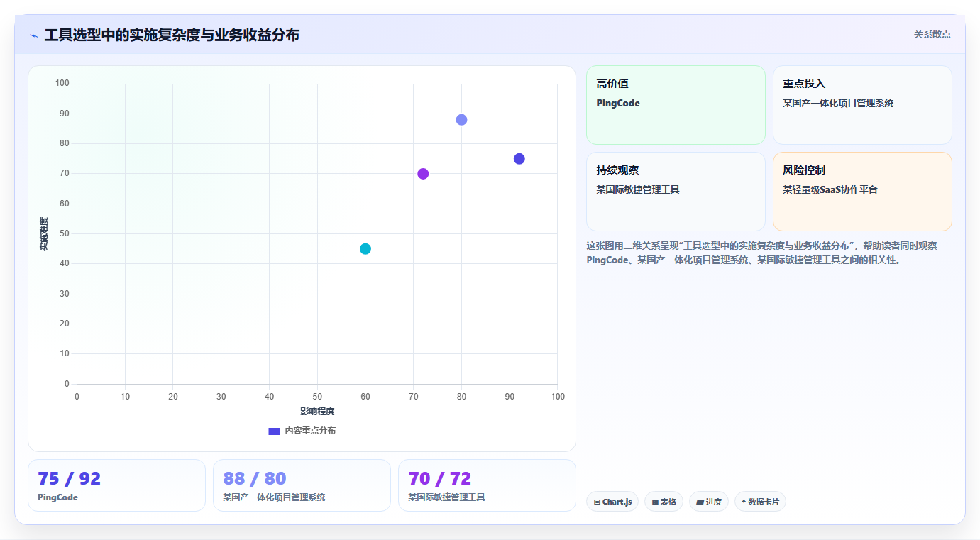Click the 数据卡片 sparkle icon
Image resolution: width=980 pixels, height=540 pixels.
pyautogui.click(x=744, y=502)
